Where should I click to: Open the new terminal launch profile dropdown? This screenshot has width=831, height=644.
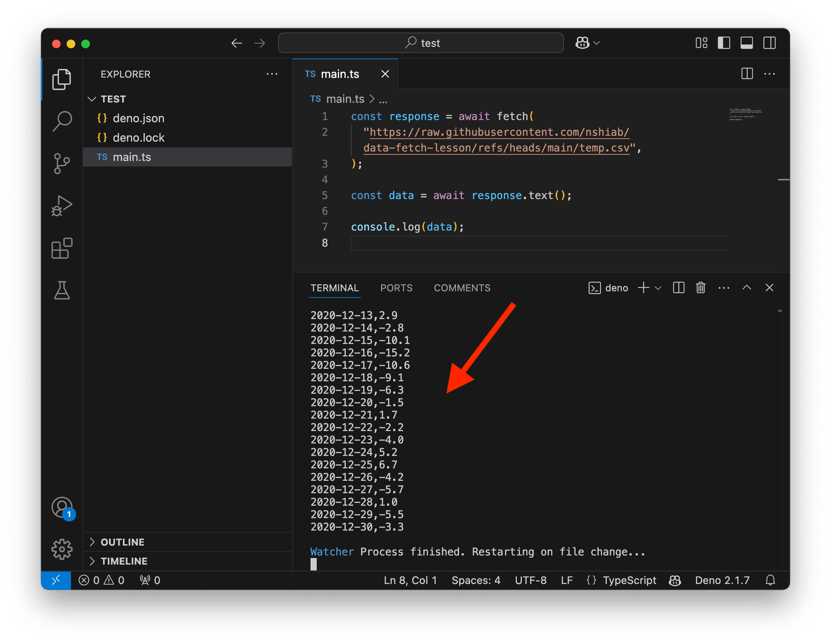tap(658, 288)
